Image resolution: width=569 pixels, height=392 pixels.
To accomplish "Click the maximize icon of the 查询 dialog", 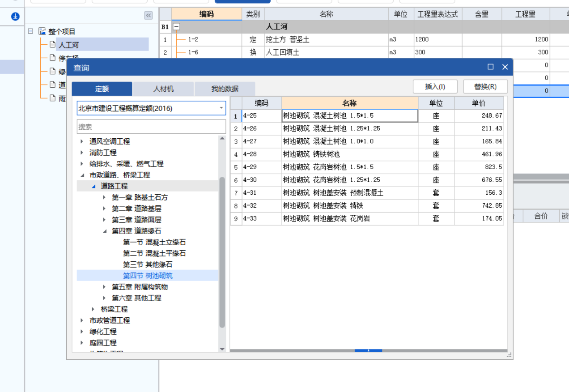I will (x=491, y=67).
